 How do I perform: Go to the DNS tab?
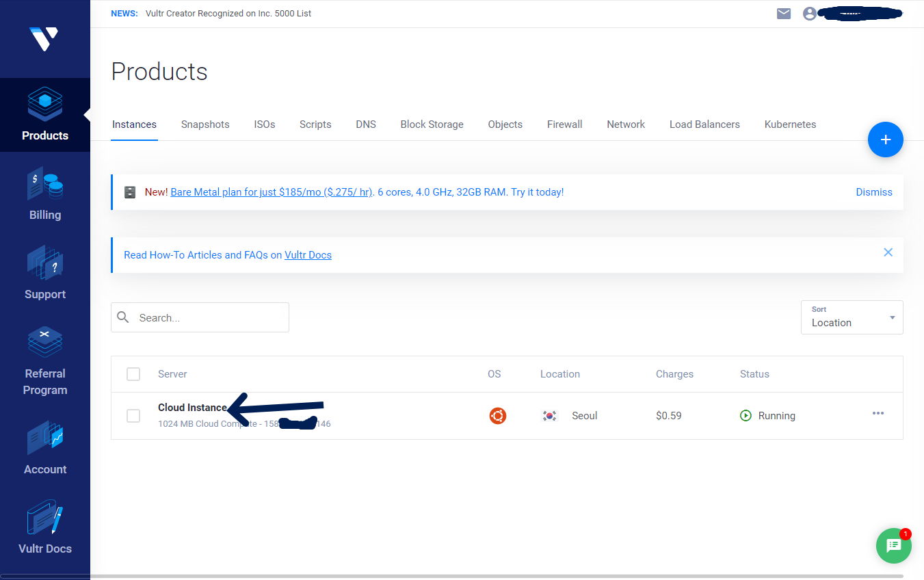point(366,124)
